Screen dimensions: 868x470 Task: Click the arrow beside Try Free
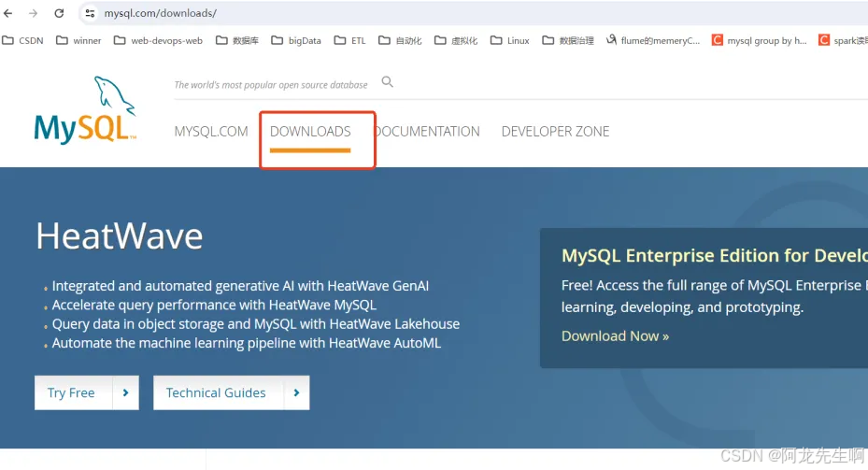point(125,393)
